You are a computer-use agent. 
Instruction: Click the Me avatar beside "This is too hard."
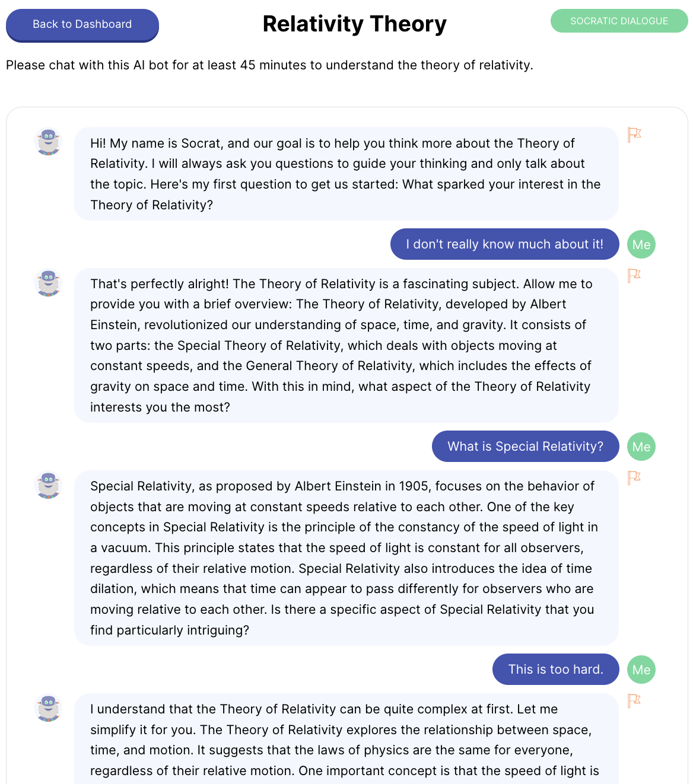click(641, 670)
